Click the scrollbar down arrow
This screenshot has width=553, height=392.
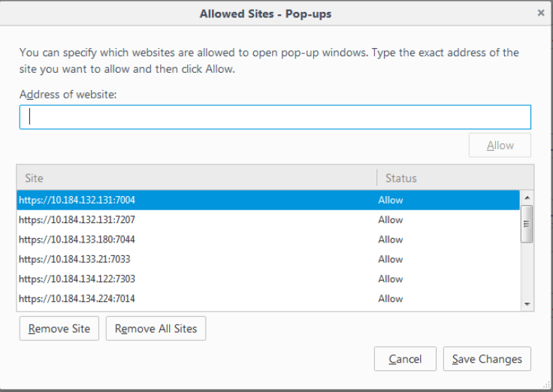click(x=527, y=304)
